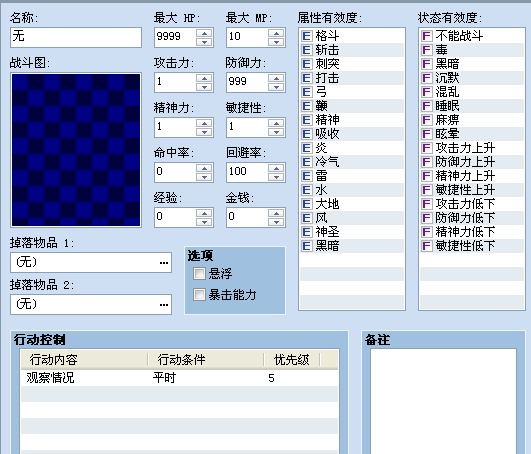The height and width of the screenshot is (454, 531).
Task: Click the F rank icon beside 睡眠
Action: (426, 106)
